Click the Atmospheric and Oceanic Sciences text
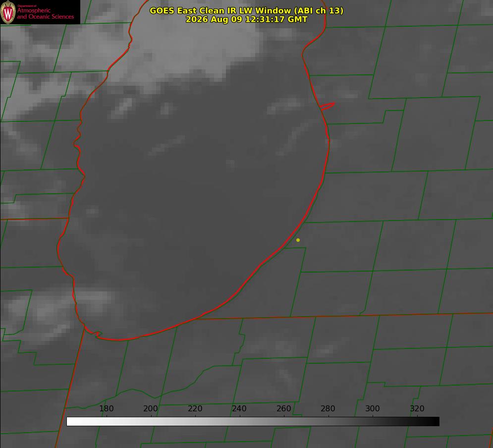This screenshot has width=493, height=448. coord(45,13)
